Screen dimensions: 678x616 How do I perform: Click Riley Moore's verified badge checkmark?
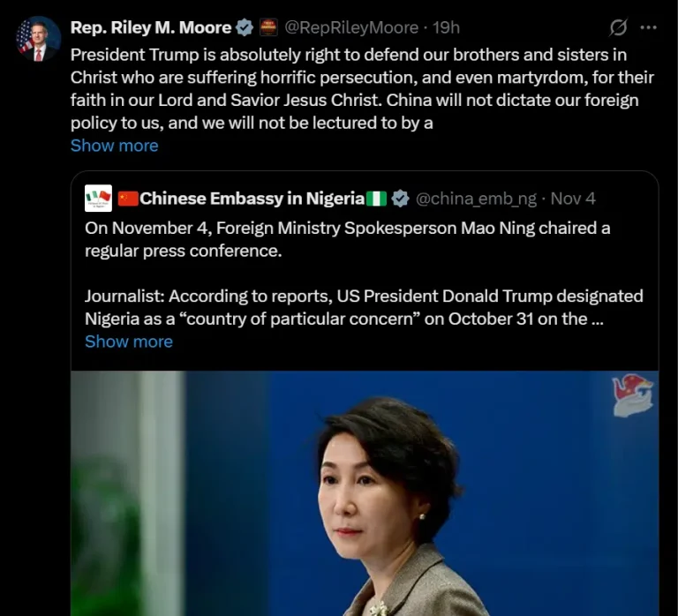pos(245,27)
